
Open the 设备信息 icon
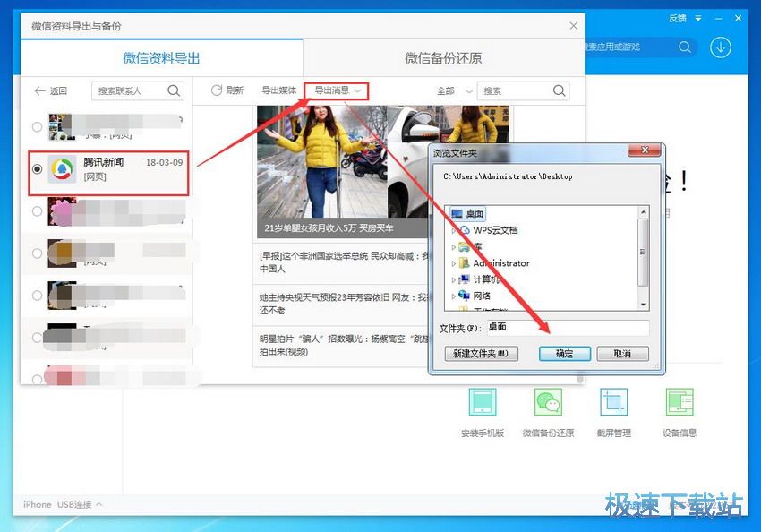pos(680,402)
